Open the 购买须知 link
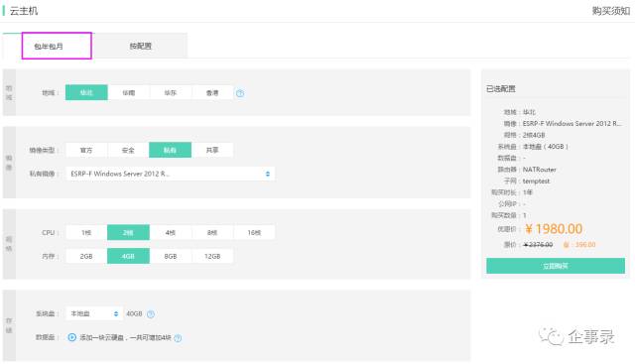This screenshot has width=635, height=364. click(610, 11)
